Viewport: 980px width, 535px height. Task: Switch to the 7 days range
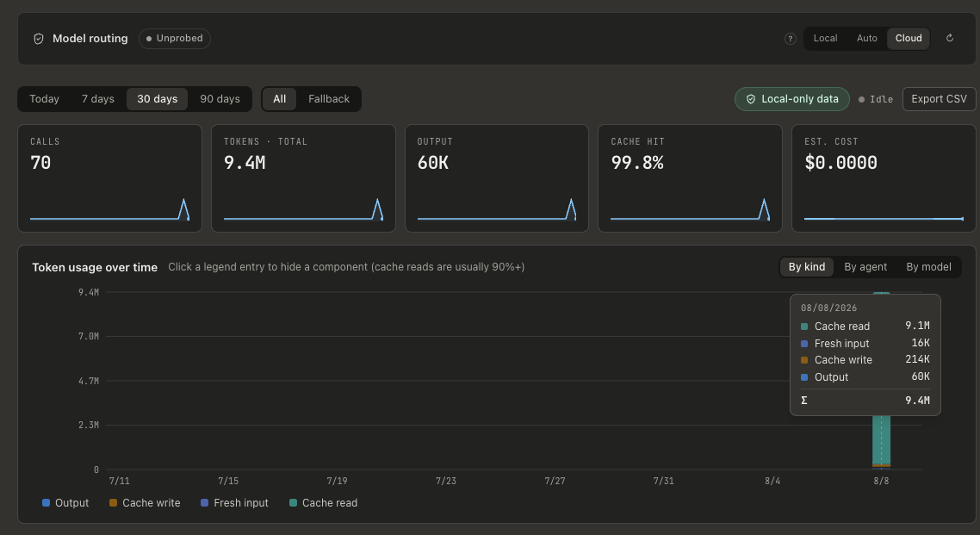[x=98, y=99]
